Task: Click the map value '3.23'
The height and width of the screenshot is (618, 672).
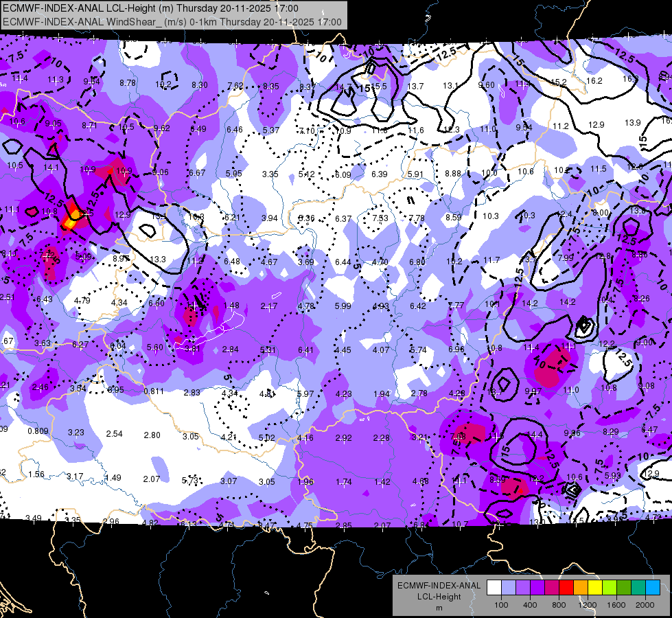Action: 76,433
